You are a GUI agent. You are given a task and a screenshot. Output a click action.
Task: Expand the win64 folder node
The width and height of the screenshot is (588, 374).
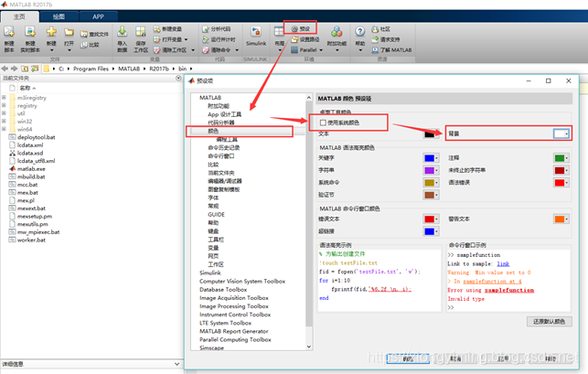[x=4, y=129]
